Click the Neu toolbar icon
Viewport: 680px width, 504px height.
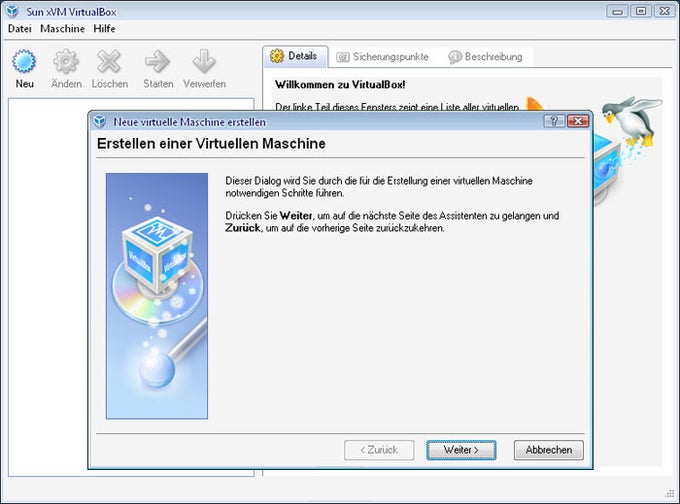[x=24, y=61]
